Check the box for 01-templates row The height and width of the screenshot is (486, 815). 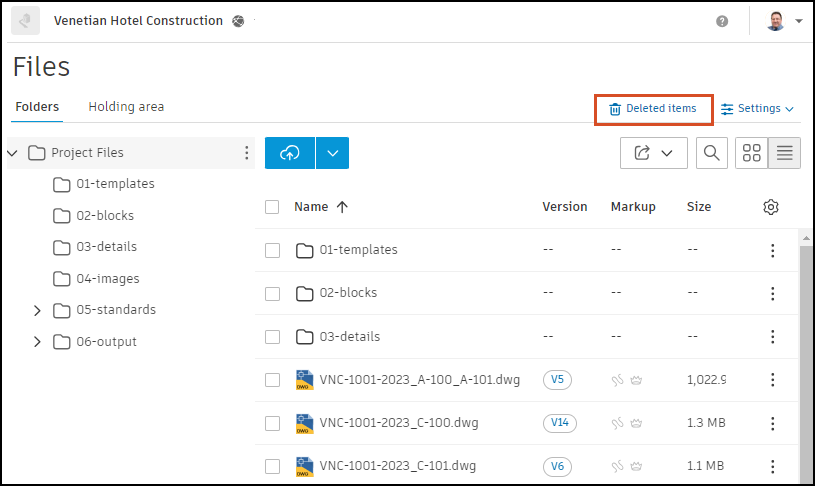click(272, 250)
